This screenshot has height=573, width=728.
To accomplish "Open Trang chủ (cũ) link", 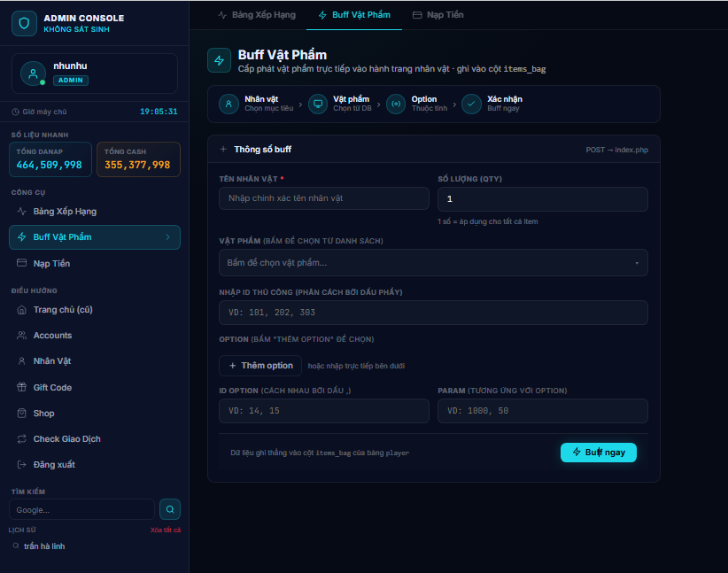I will (x=95, y=310).
